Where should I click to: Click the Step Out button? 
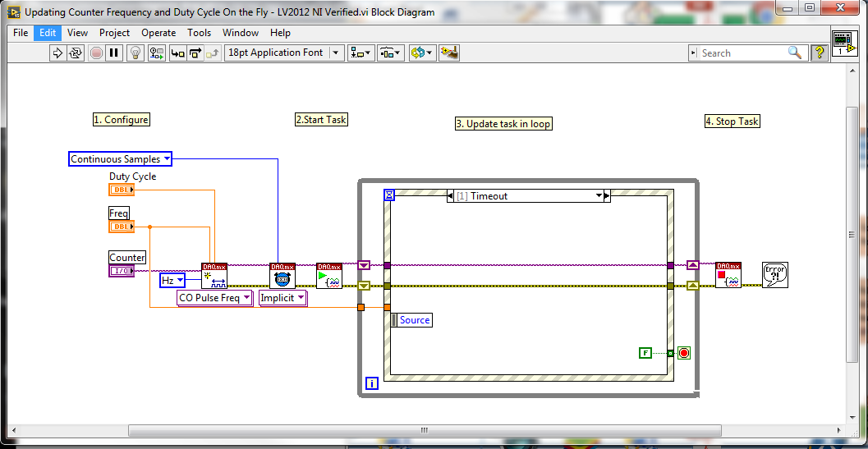214,53
